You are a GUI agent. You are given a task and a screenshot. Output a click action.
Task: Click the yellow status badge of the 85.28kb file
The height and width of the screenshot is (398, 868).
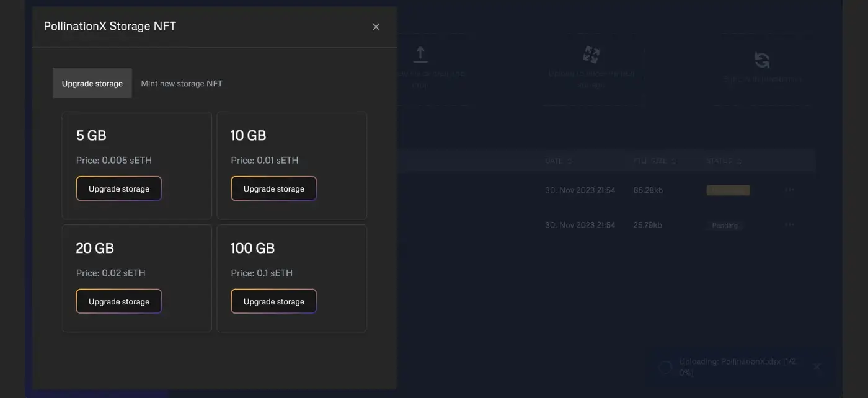(x=728, y=190)
